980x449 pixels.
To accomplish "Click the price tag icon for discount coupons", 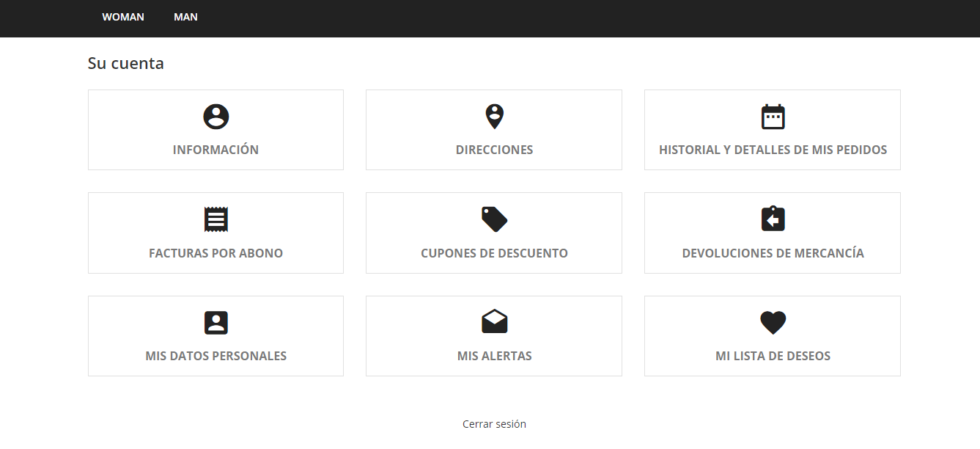I will [x=494, y=219].
